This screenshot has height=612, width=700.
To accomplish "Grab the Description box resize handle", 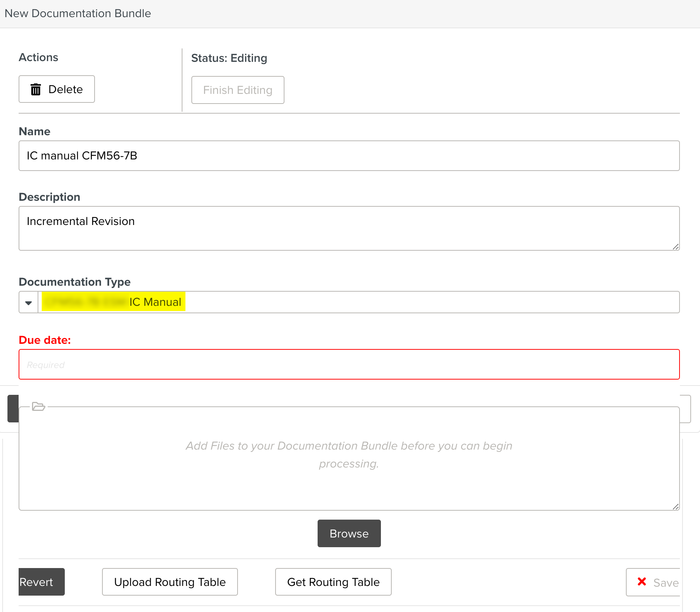I will [x=675, y=247].
